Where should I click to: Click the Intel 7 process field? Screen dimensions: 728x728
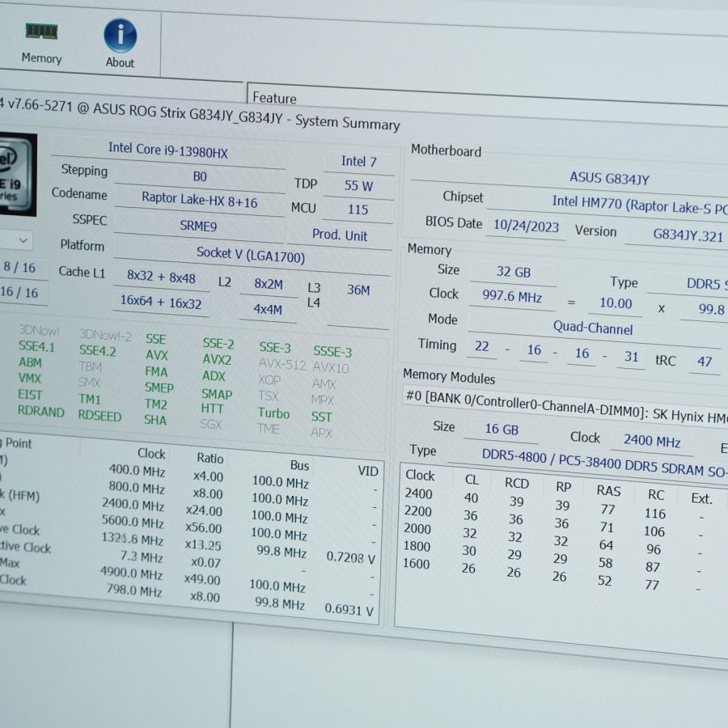[x=358, y=162]
